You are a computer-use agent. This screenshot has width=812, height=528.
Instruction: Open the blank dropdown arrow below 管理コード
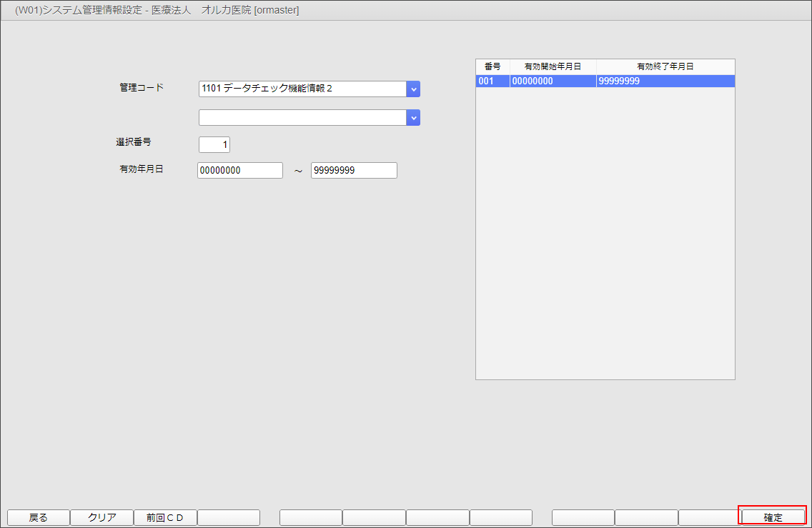[413, 117]
